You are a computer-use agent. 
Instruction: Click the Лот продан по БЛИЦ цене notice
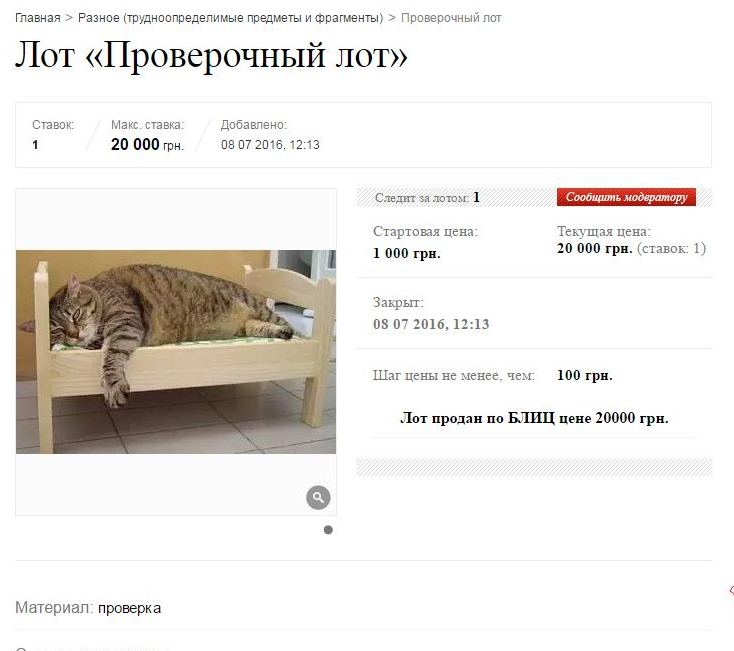[x=534, y=417]
